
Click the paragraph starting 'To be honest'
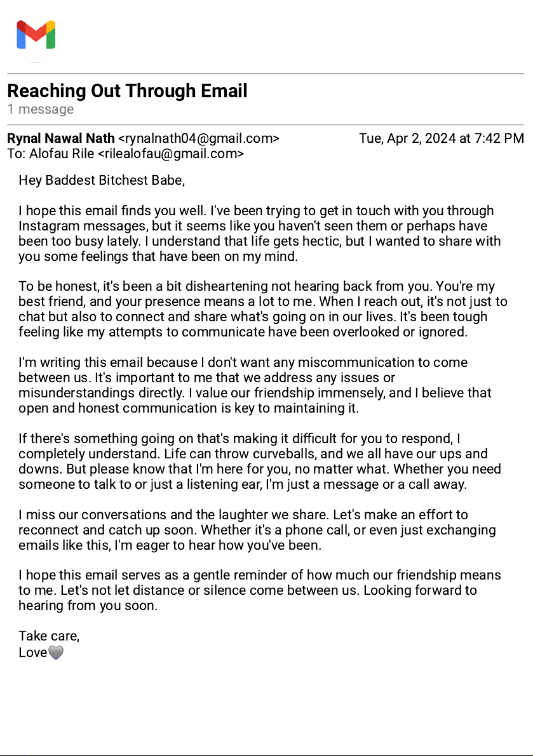254,309
